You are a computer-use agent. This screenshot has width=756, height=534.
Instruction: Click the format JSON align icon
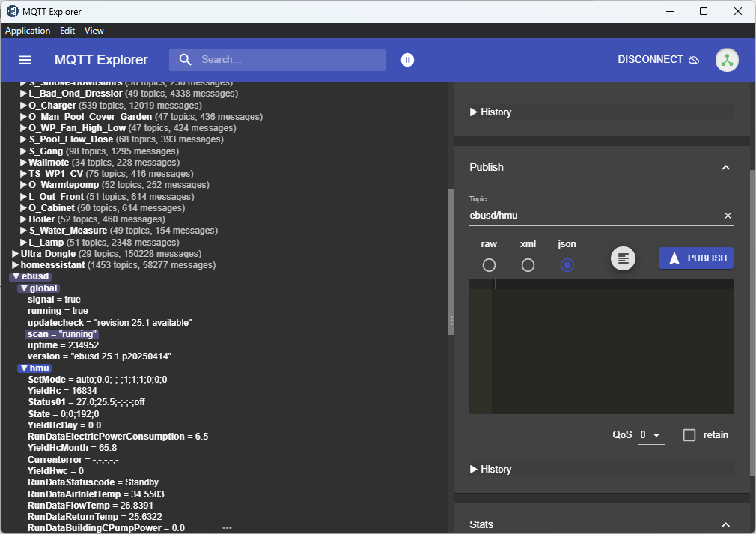click(623, 258)
